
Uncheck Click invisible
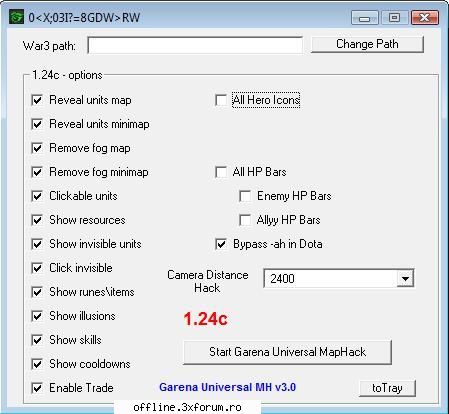37,268
